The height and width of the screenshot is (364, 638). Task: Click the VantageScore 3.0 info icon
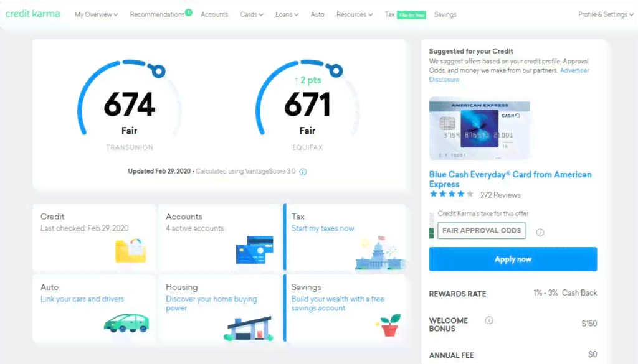tap(303, 172)
